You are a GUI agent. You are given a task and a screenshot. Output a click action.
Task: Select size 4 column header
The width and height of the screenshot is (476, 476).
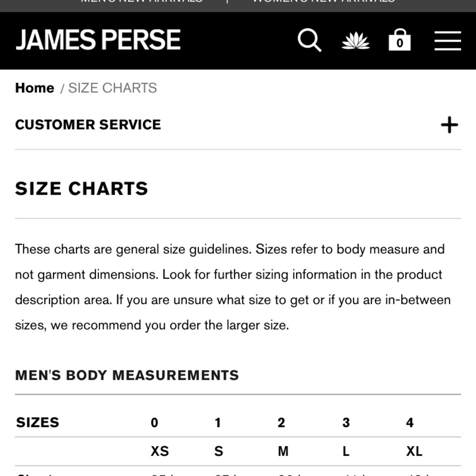click(x=409, y=423)
